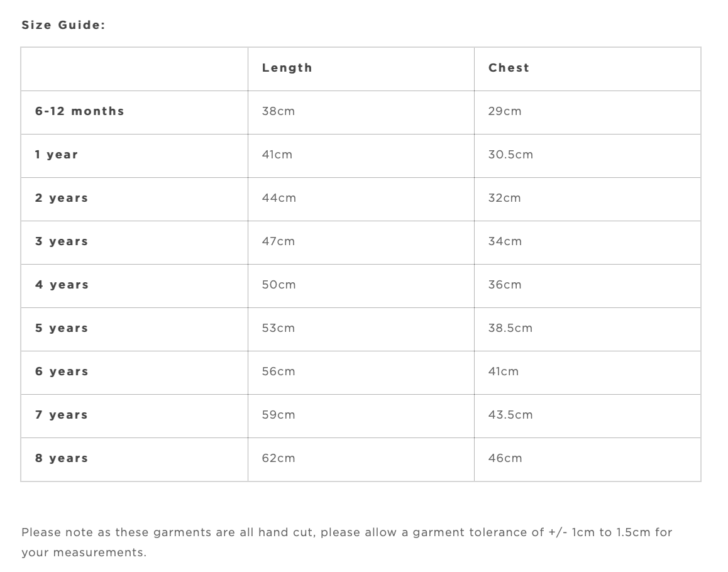Click the Chest column header
This screenshot has height=572, width=728.
(x=509, y=68)
